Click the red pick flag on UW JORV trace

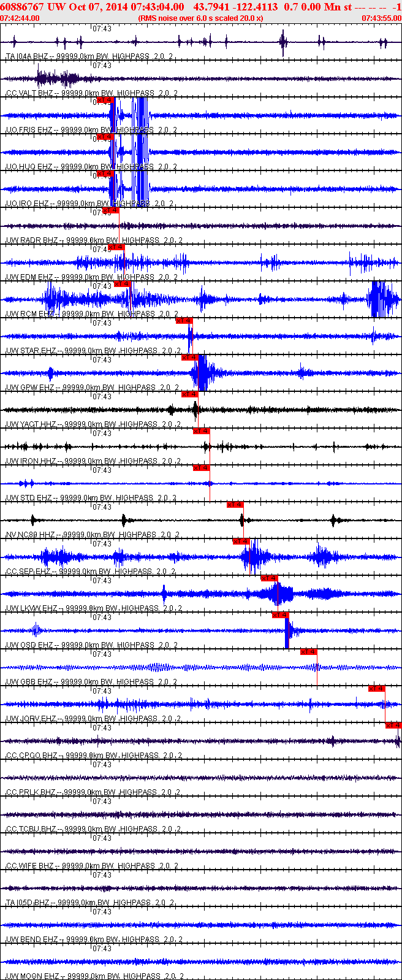tap(377, 689)
